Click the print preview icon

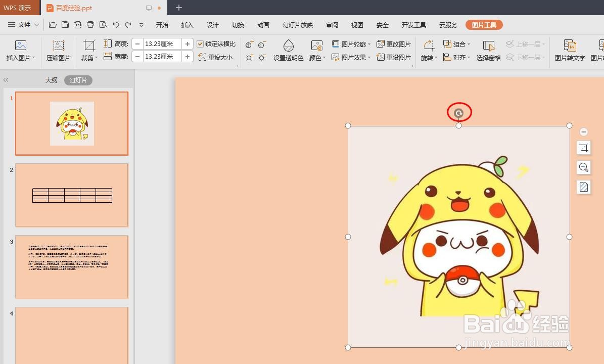point(103,25)
